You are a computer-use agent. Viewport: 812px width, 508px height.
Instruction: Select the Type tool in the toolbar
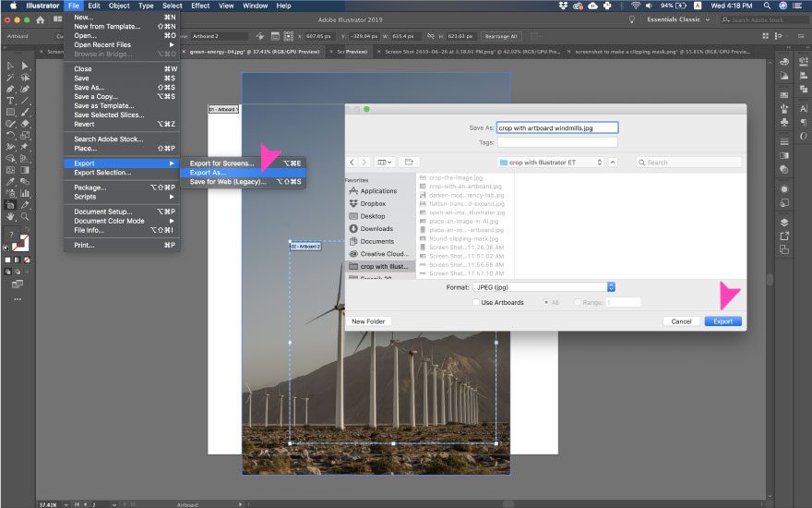tap(10, 100)
